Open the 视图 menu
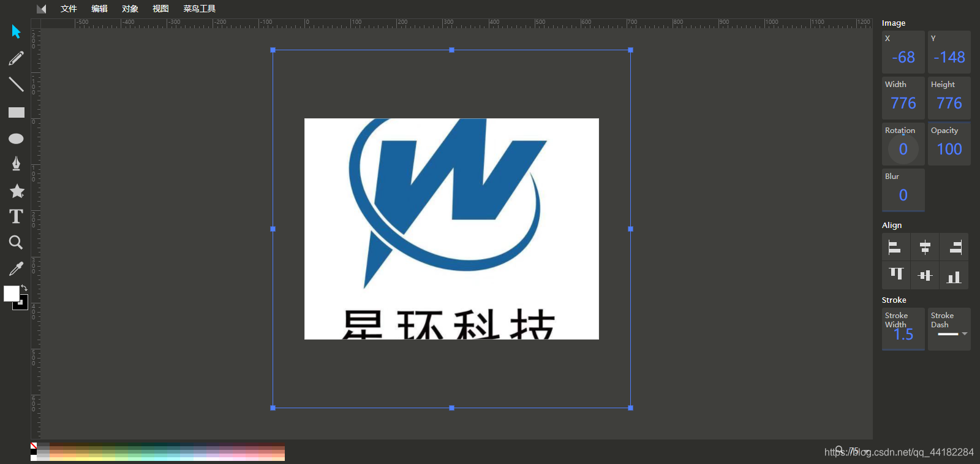This screenshot has width=980, height=464. [x=160, y=9]
